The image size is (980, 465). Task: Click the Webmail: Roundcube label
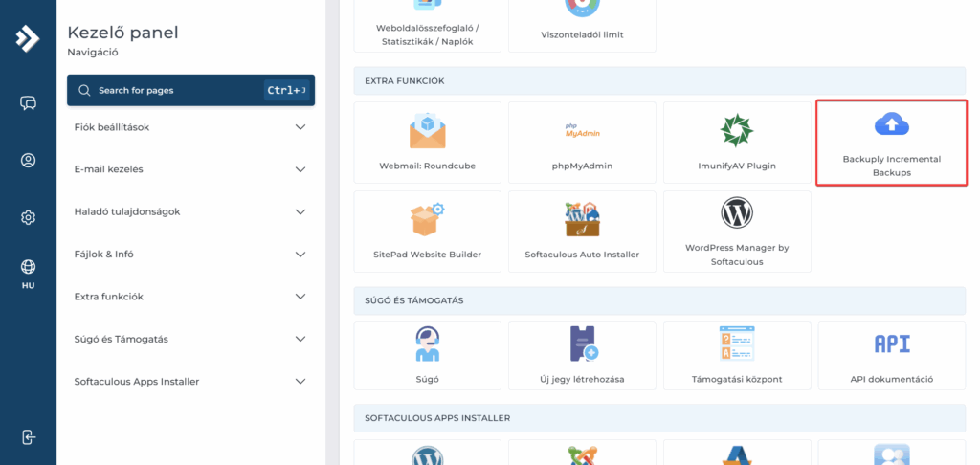pos(428,166)
